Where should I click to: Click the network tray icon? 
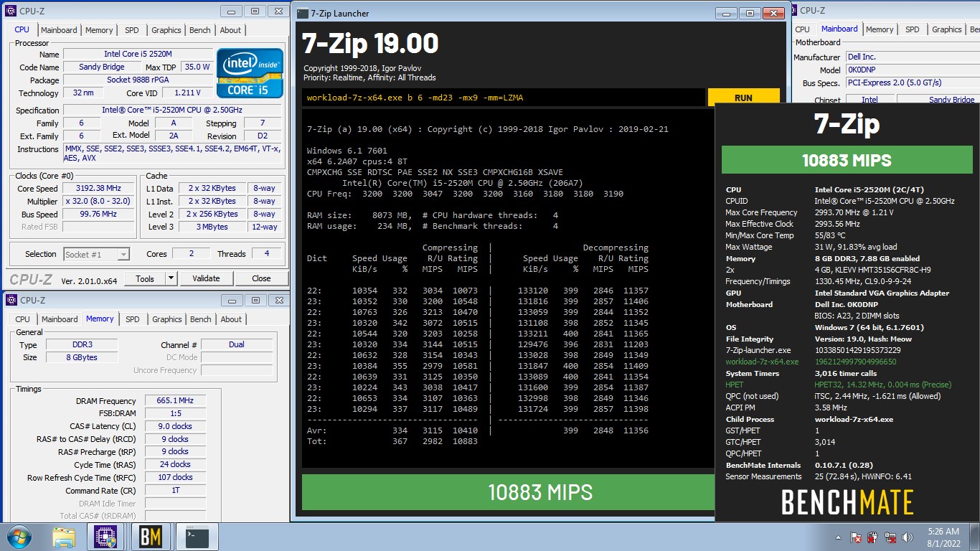coord(890,537)
